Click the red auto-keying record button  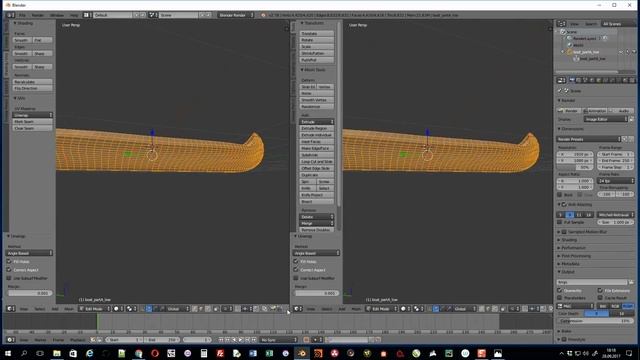tap(306, 340)
